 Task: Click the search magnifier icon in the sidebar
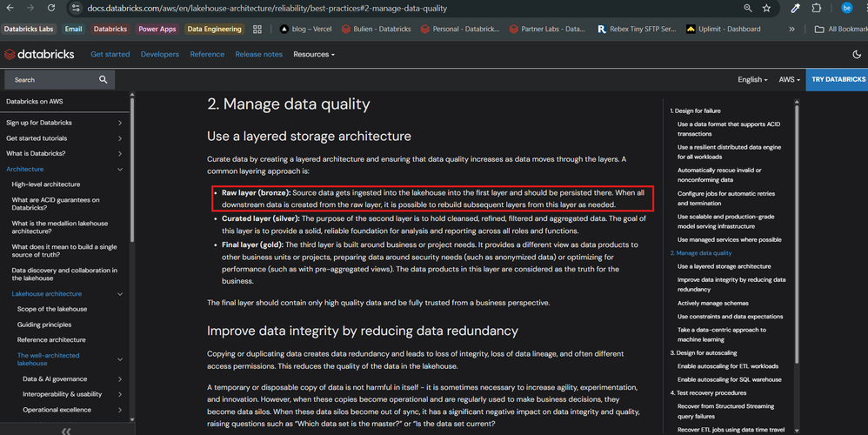(x=103, y=79)
